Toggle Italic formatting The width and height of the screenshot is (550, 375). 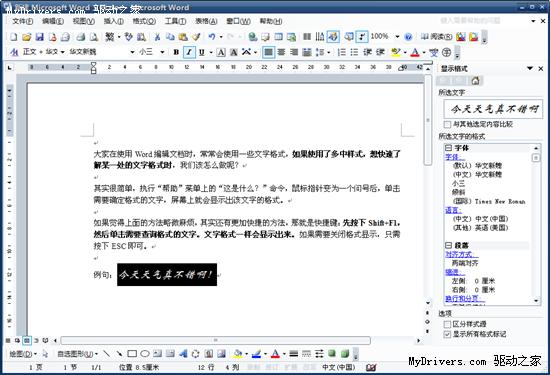tap(189, 52)
